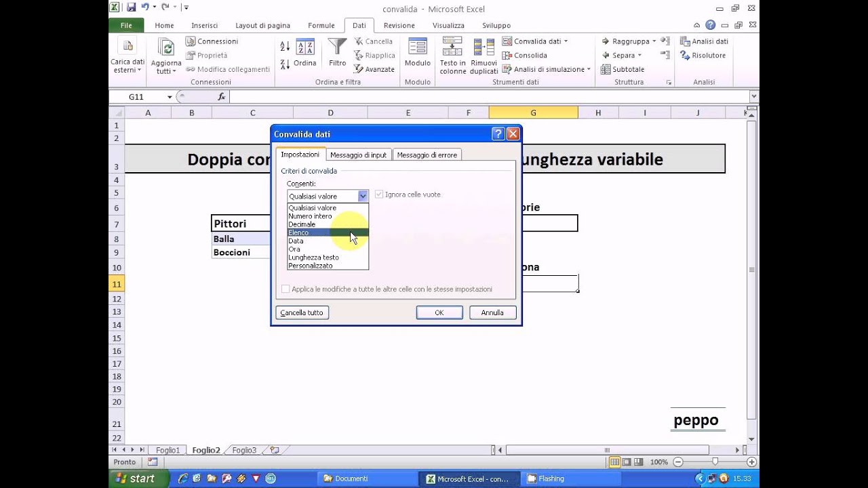Click the Aggiorna tutti refresh icon
Image resolution: width=868 pixels, height=488 pixels.
point(166,47)
